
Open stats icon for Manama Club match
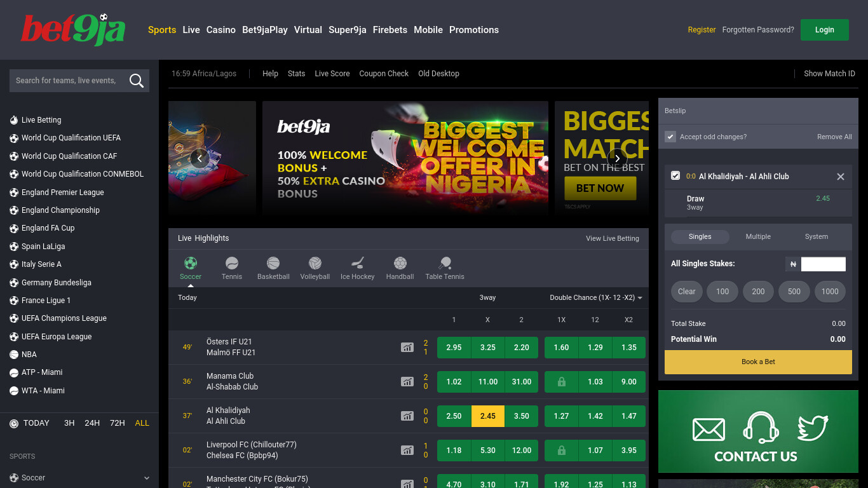[407, 382]
